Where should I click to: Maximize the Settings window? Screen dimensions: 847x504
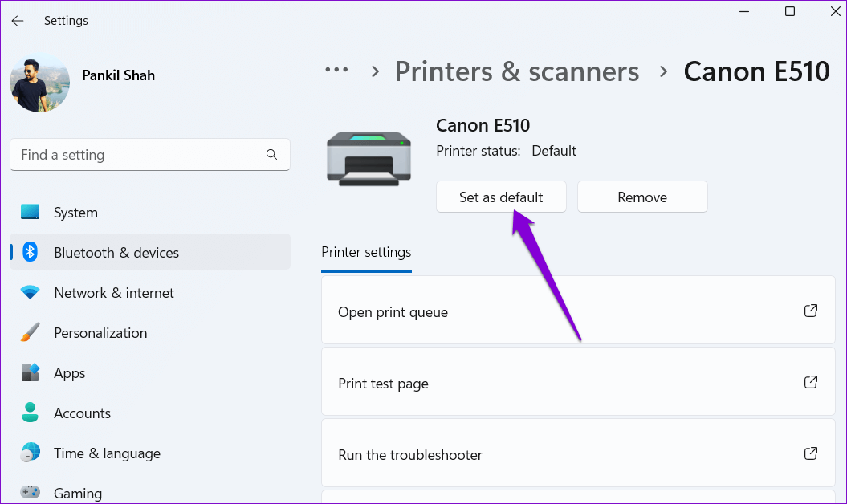click(790, 11)
